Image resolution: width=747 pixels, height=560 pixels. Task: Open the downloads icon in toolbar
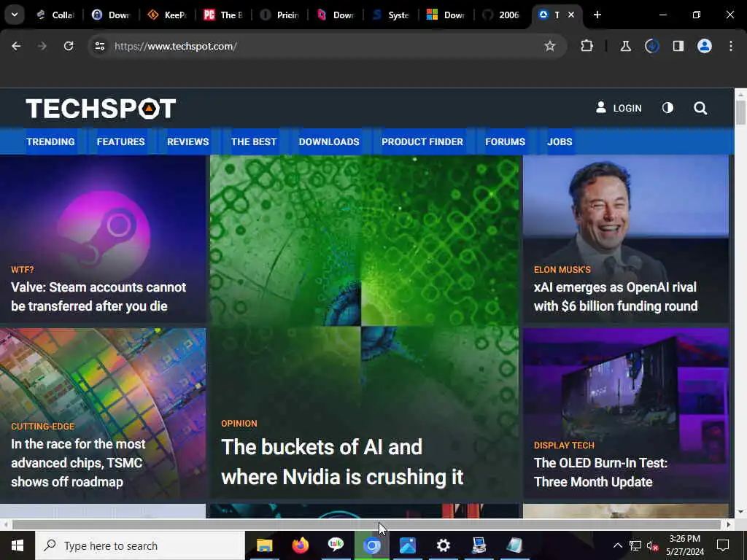651,46
